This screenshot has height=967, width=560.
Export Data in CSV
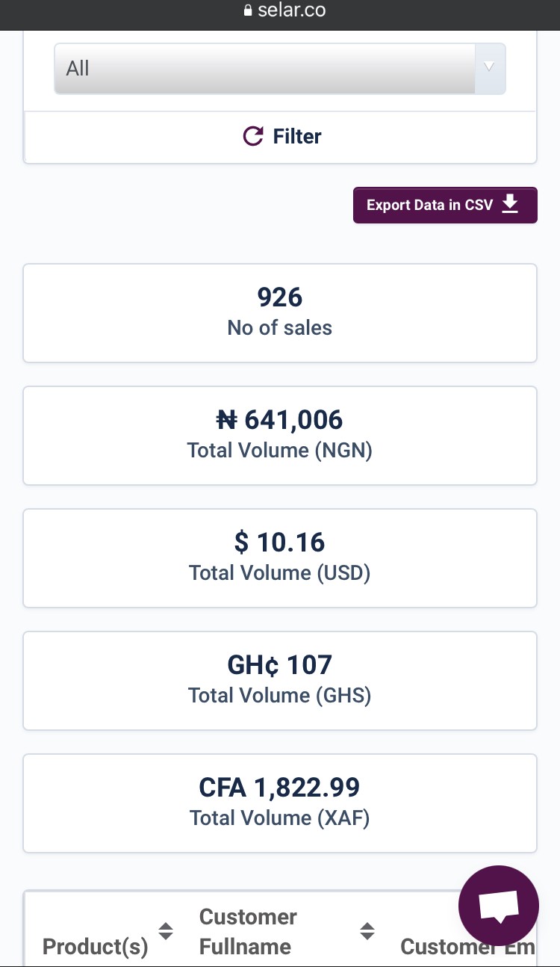coord(445,205)
